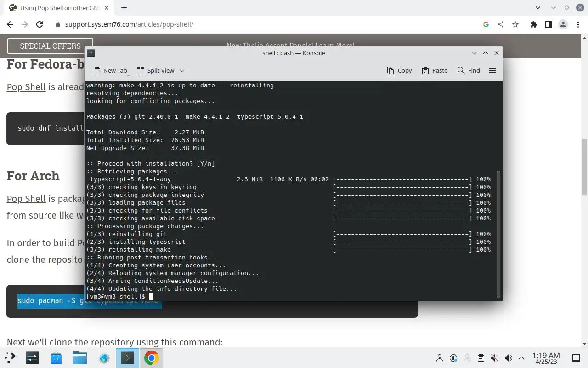Viewport: 588px width, 368px height.
Task: Click 'Proceed with installation? [Y/n]' line
Action: coord(151,164)
